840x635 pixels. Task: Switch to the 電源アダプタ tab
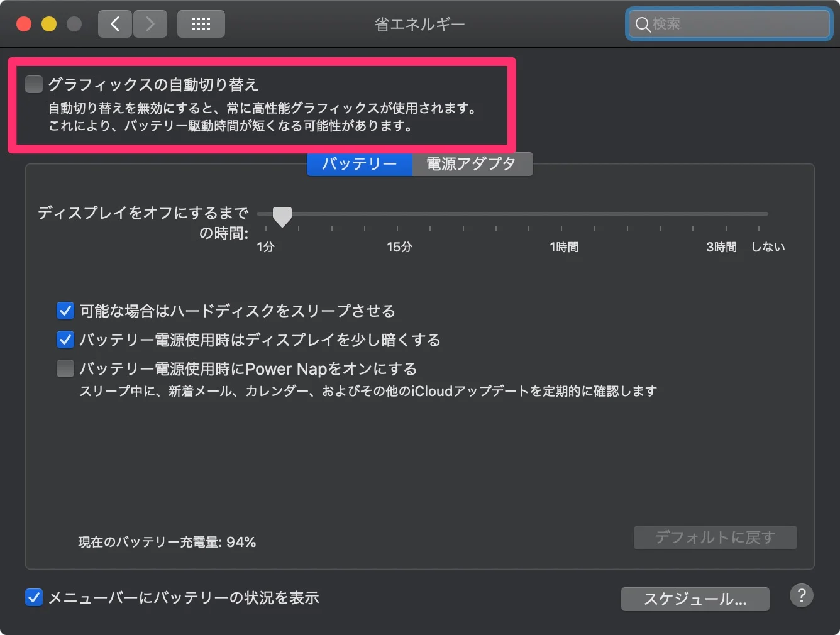pos(472,164)
